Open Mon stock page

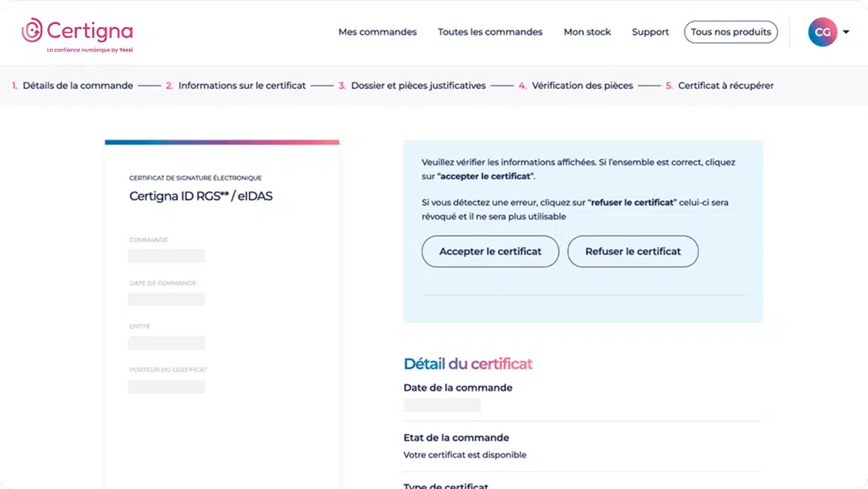point(587,32)
